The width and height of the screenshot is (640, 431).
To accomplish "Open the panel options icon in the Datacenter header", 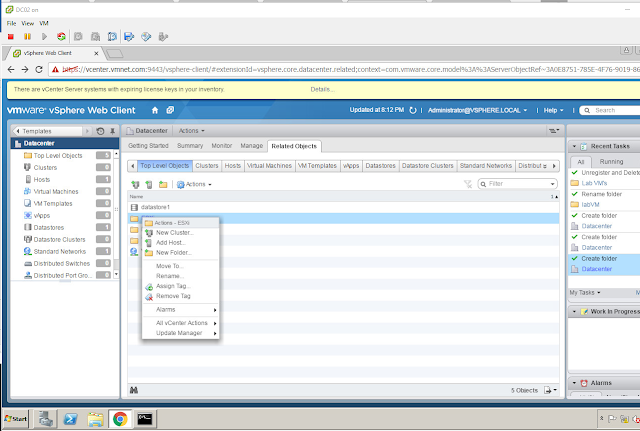I will click(553, 131).
